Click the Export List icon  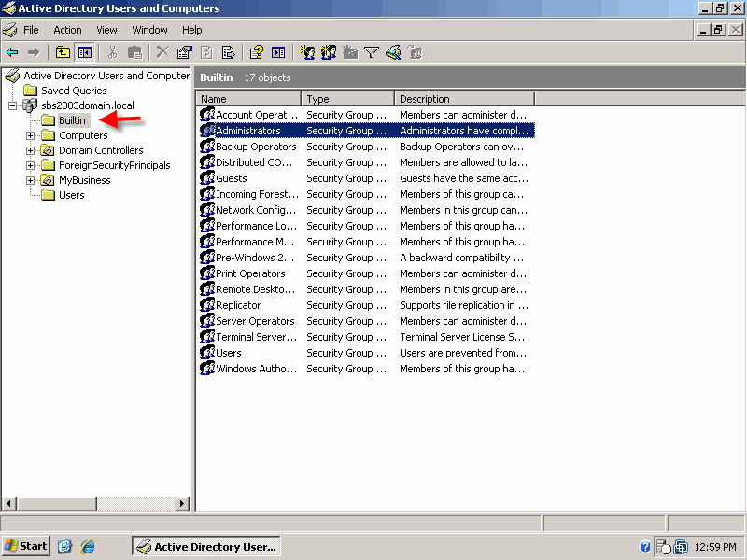tap(229, 52)
